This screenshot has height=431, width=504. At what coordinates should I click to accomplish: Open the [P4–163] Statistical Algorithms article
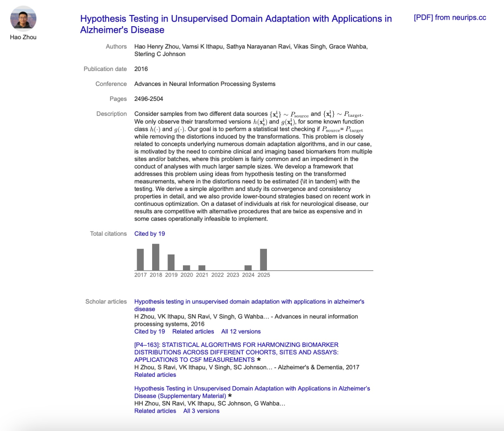(236, 352)
